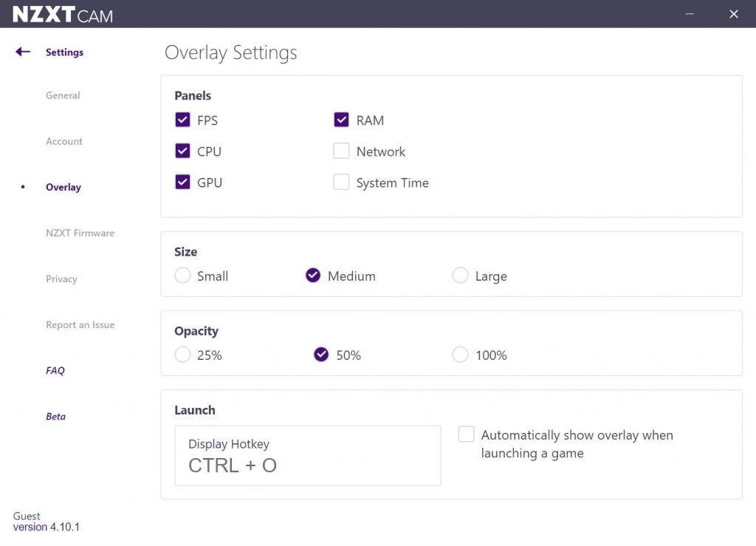Image resolution: width=756 pixels, height=546 pixels.
Task: Select Large overlay size
Action: 461,276
